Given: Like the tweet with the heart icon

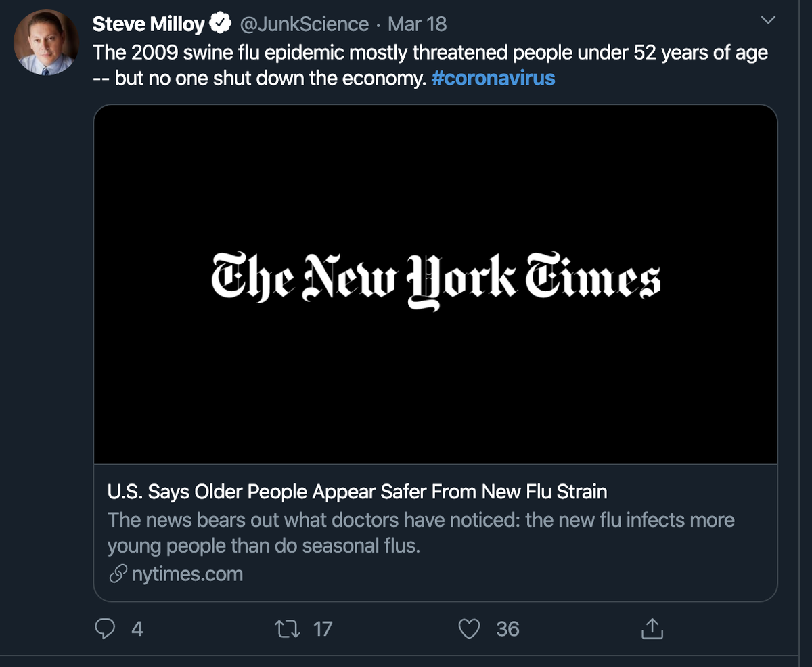Looking at the screenshot, I should tap(469, 629).
